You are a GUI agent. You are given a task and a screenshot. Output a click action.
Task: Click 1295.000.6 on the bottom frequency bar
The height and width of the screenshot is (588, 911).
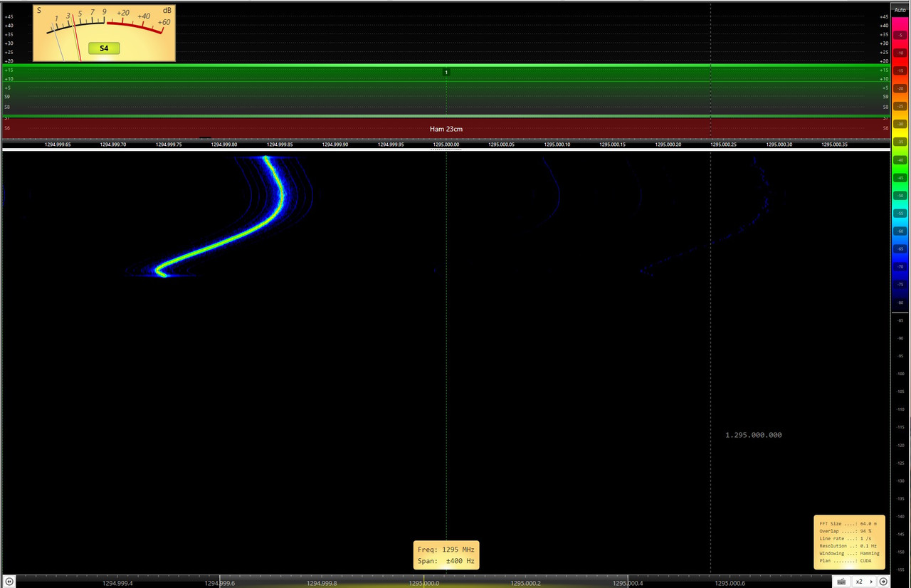coord(730,583)
